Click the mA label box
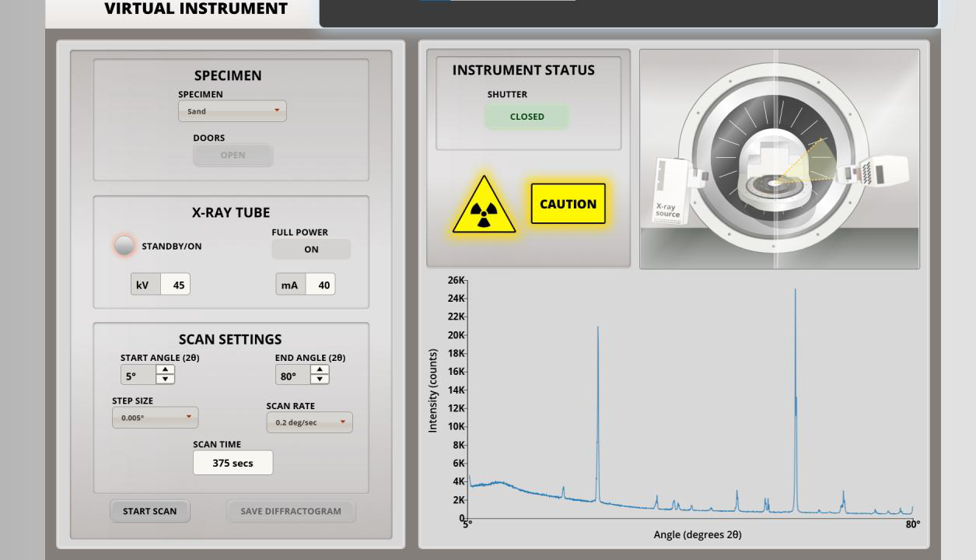 (291, 285)
